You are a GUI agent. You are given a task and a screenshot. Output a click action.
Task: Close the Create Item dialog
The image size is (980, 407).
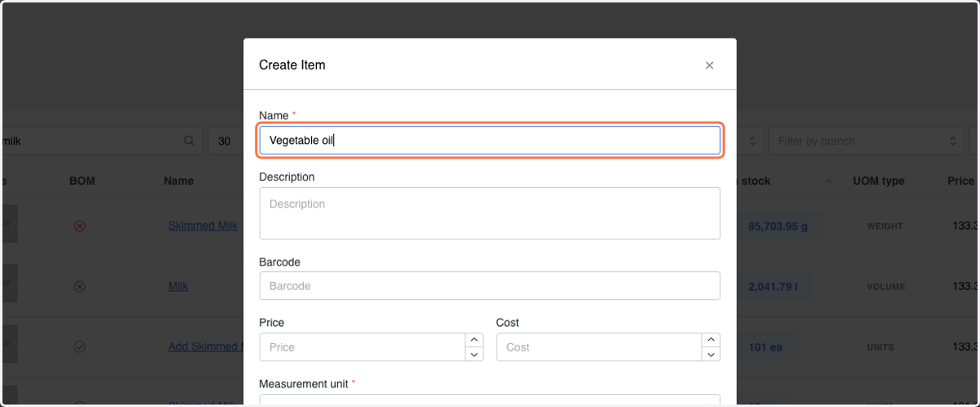click(709, 65)
